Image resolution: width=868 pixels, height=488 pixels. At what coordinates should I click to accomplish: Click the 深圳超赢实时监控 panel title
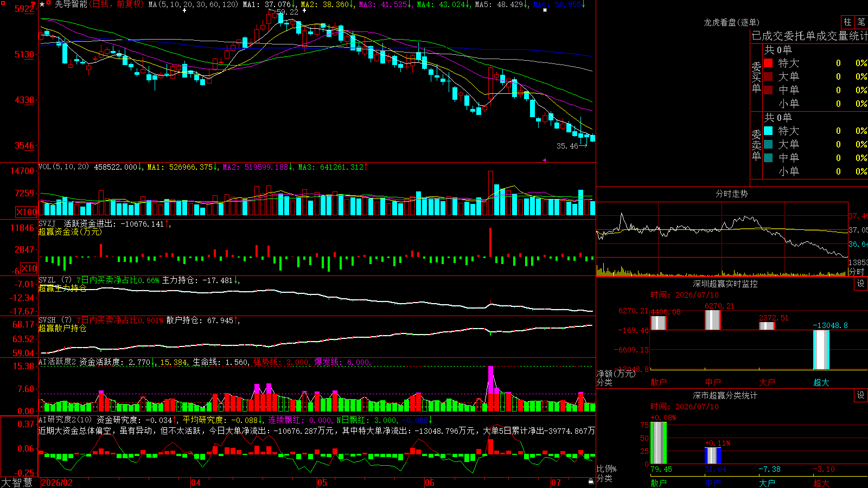click(x=725, y=284)
